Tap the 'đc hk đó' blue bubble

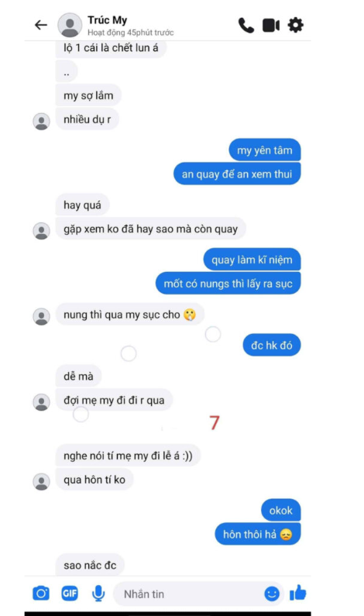pyautogui.click(x=272, y=345)
